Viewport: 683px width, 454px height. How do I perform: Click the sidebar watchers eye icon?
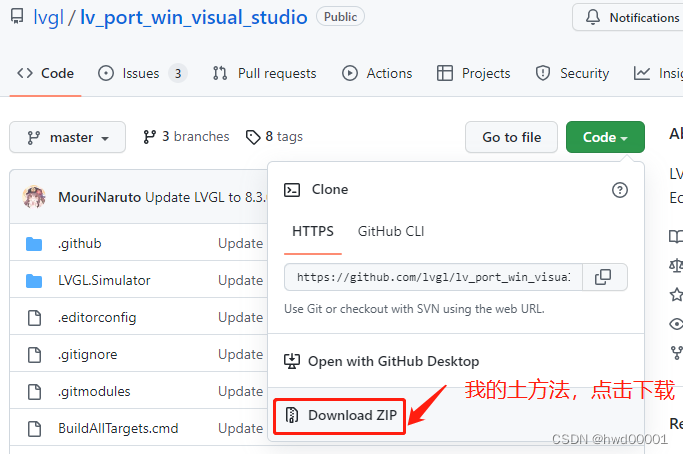pos(676,324)
